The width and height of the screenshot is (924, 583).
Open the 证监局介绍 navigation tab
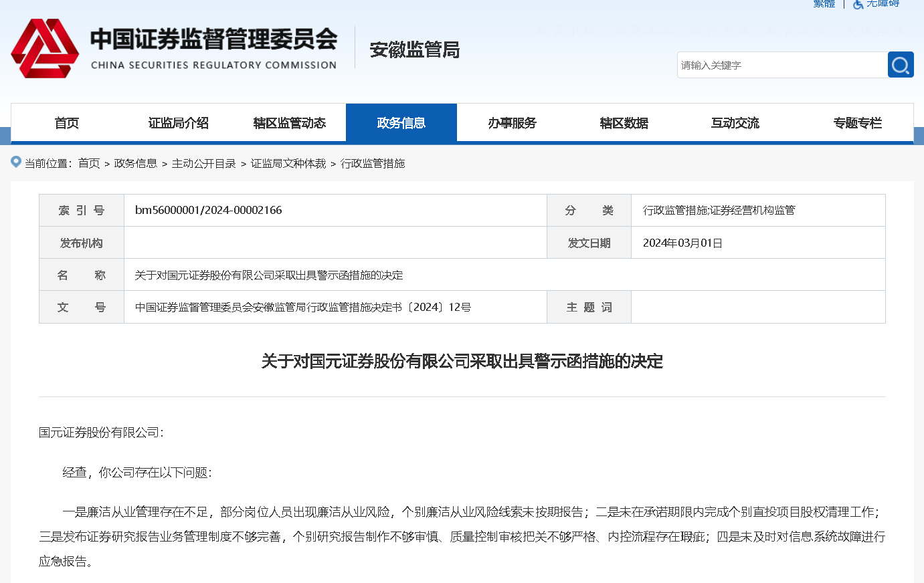[179, 123]
